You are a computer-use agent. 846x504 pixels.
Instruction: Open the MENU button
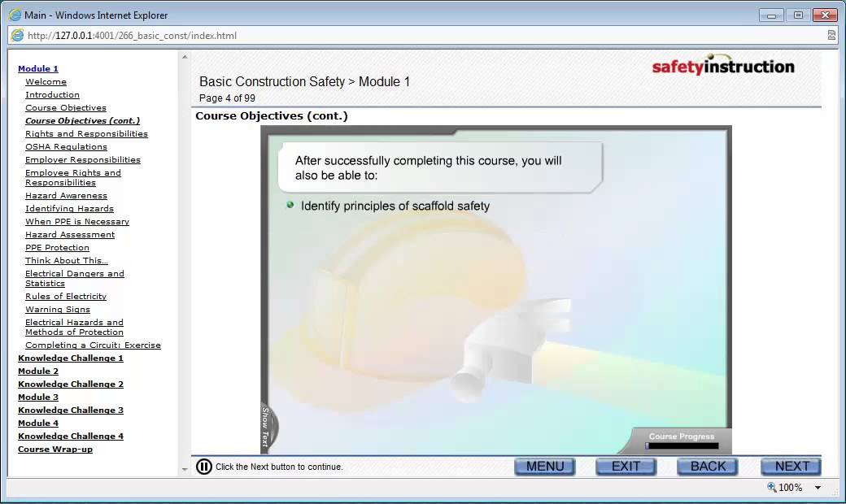click(545, 467)
